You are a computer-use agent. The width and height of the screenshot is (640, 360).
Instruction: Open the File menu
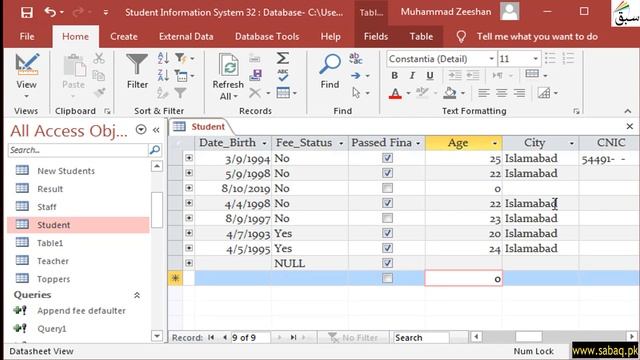(27, 37)
